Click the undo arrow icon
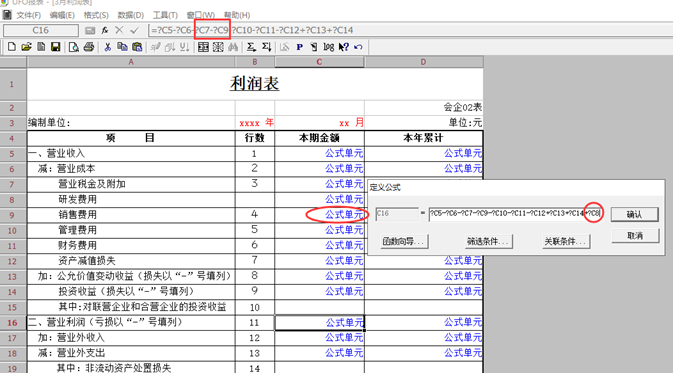The image size is (673, 373). click(x=358, y=47)
